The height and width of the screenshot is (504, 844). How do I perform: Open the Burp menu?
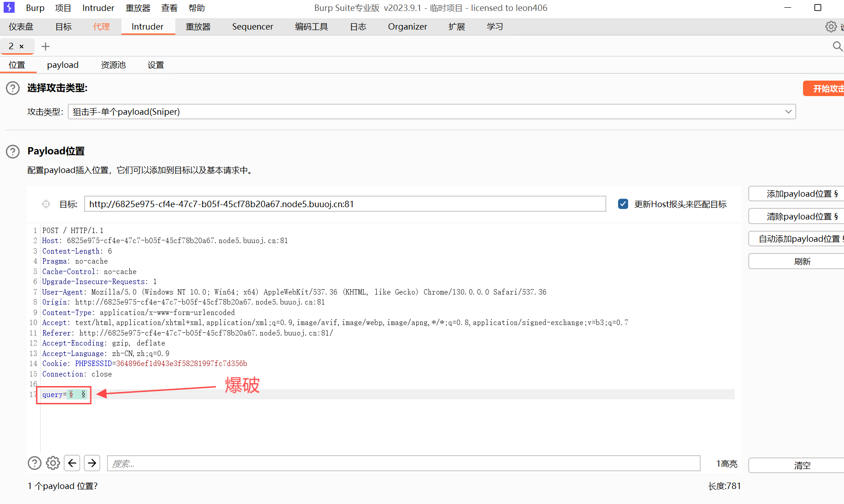pos(35,8)
